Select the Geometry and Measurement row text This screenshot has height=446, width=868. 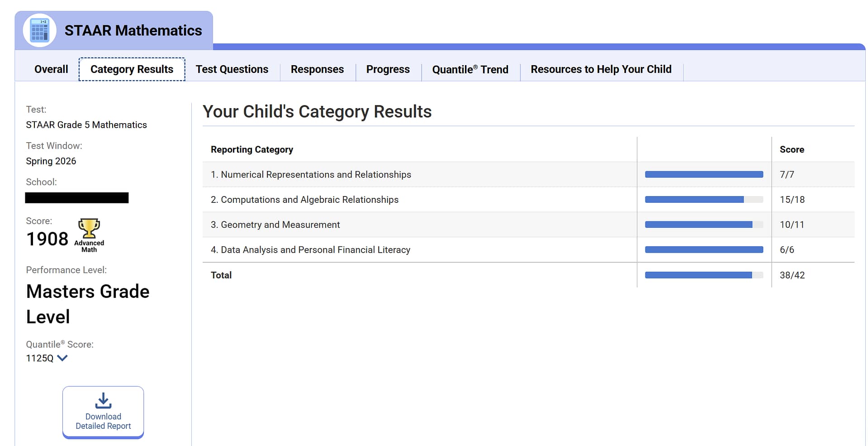pyautogui.click(x=275, y=225)
